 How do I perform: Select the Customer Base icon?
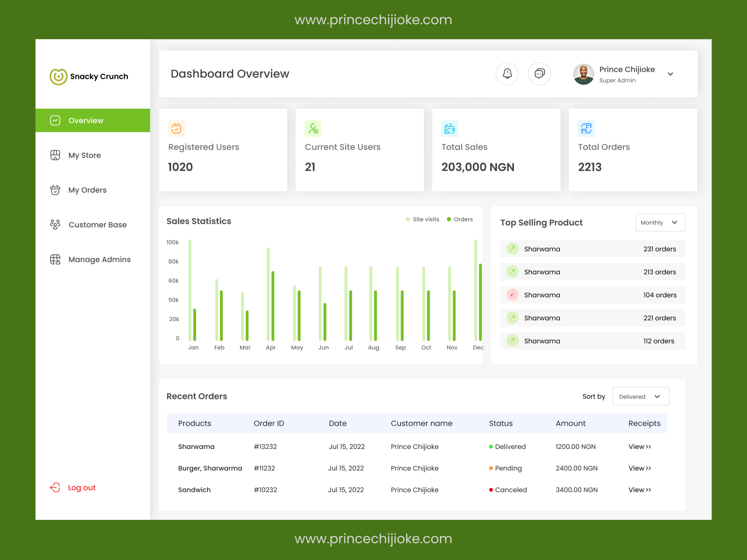coord(55,224)
